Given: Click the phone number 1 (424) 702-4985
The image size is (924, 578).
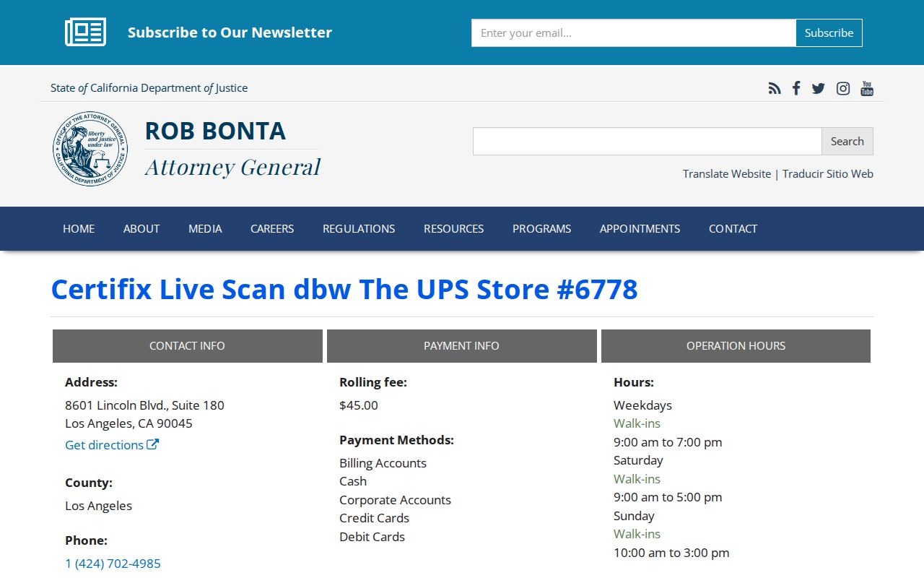Looking at the screenshot, I should pyautogui.click(x=113, y=564).
